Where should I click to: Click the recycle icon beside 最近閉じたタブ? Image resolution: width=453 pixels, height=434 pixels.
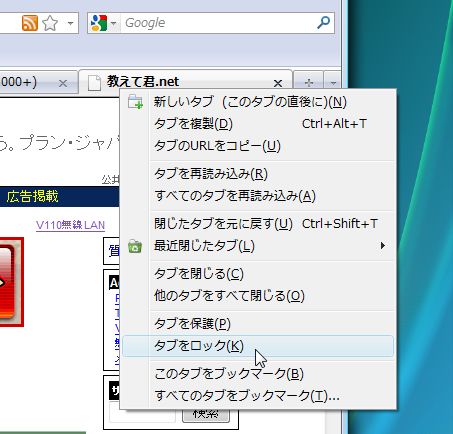click(135, 246)
